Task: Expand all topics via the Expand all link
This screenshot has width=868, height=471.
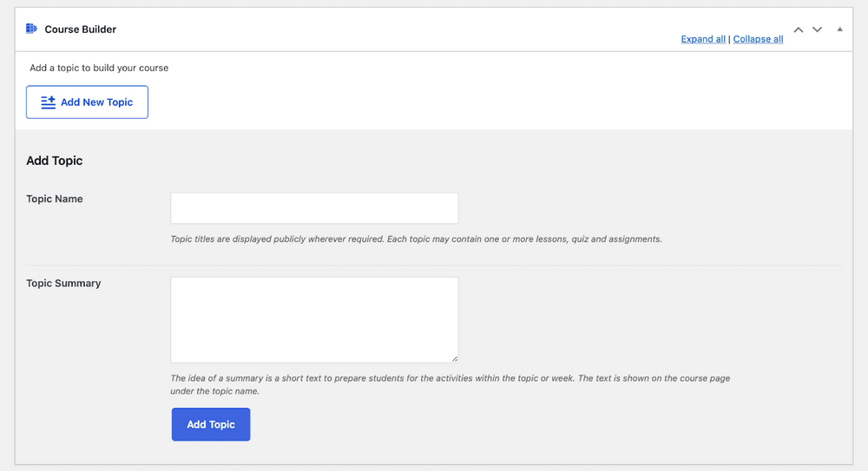Action: pos(703,39)
